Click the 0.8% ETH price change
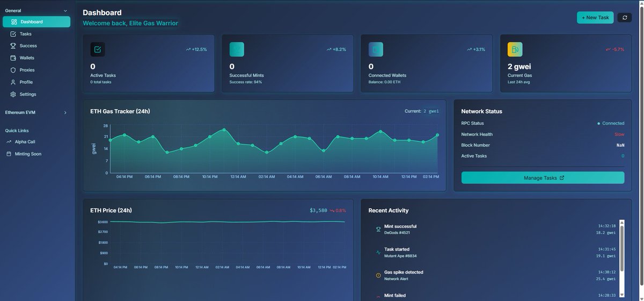This screenshot has height=301, width=644. click(x=338, y=210)
